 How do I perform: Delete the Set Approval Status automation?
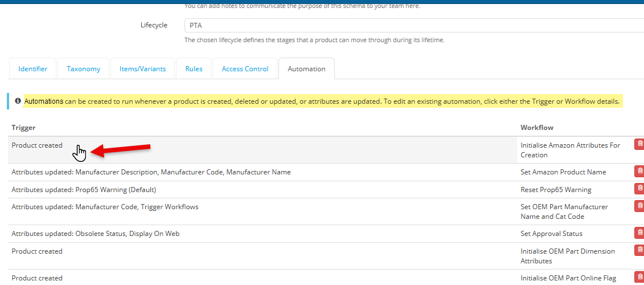(639, 233)
